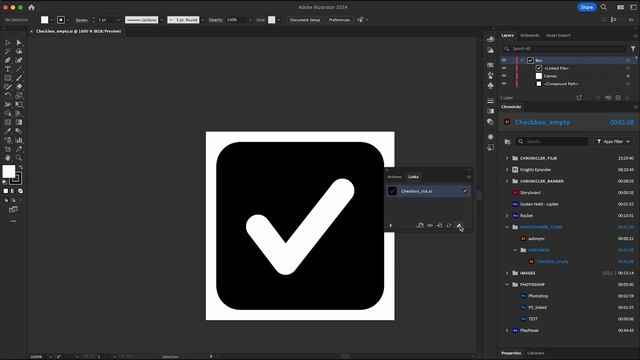Click the toolbar Stroke swatch

[16, 179]
